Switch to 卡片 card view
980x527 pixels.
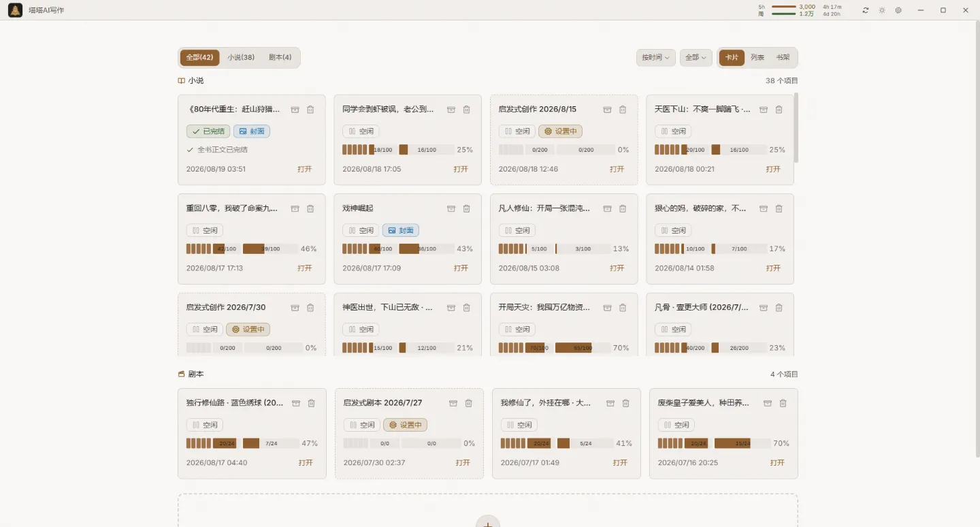coord(732,58)
